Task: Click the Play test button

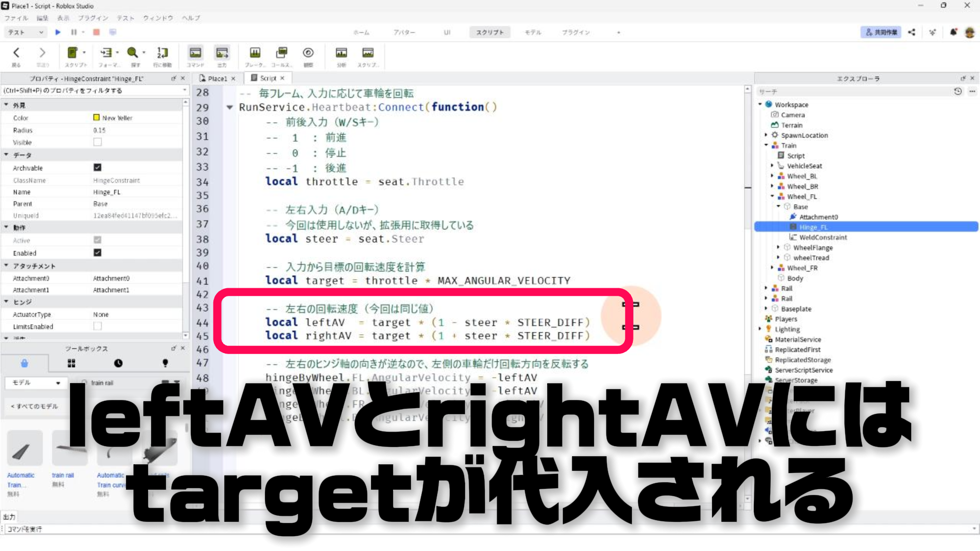Action: coord(58,32)
